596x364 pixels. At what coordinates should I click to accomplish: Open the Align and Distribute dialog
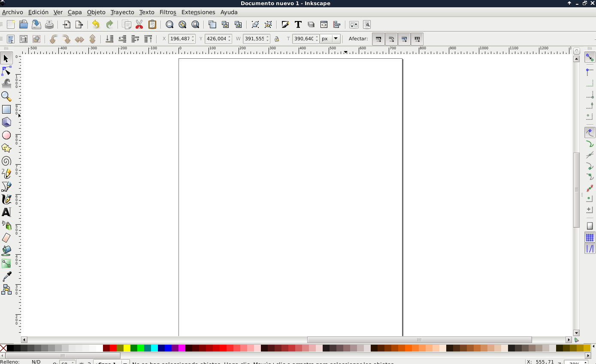337,24
